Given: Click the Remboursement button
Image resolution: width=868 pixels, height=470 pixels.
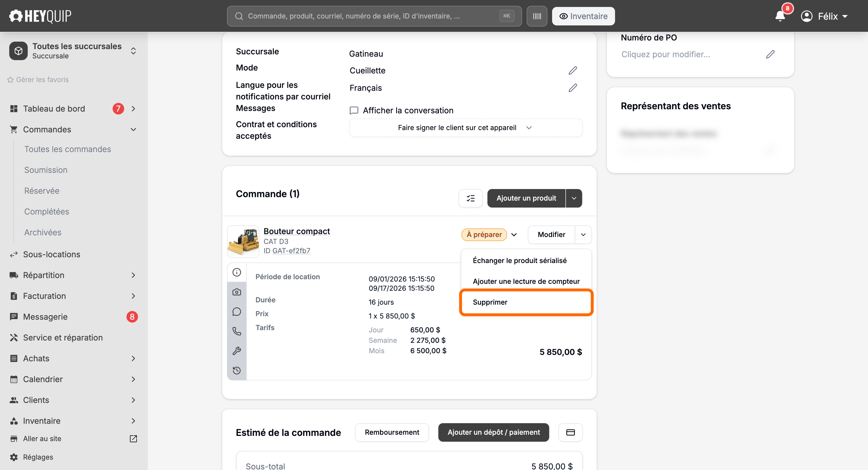Looking at the screenshot, I should click(x=392, y=432).
